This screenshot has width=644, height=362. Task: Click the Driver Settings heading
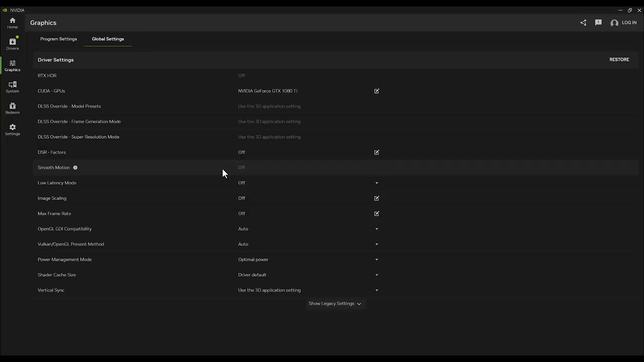coord(55,60)
